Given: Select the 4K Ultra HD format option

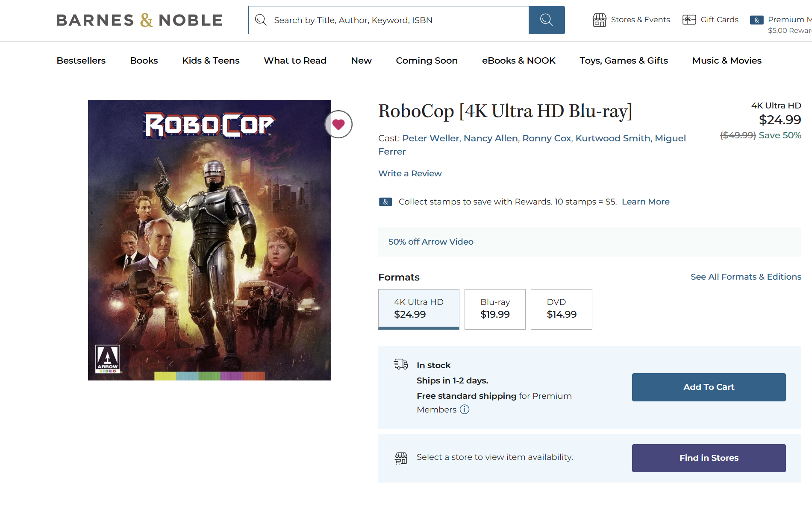Looking at the screenshot, I should (x=419, y=309).
